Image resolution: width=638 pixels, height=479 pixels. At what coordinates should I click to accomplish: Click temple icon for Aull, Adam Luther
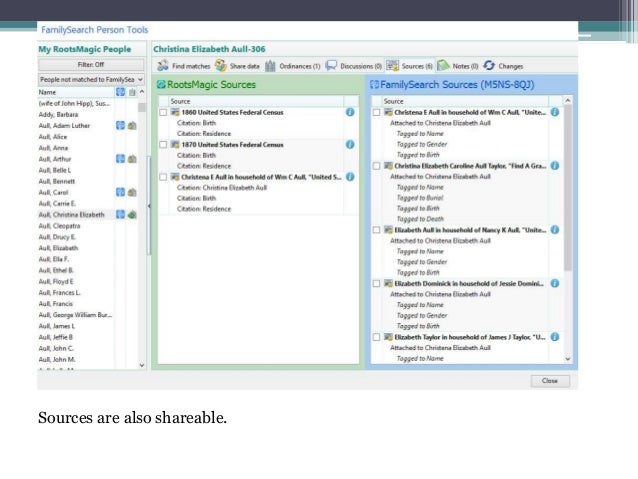(x=132, y=125)
